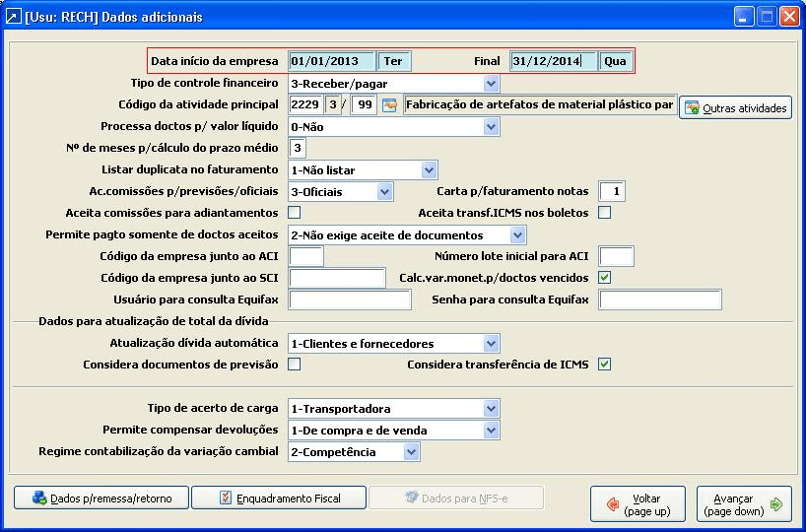Click the Final date field
Screen dimensions: 806x532
(x=554, y=61)
